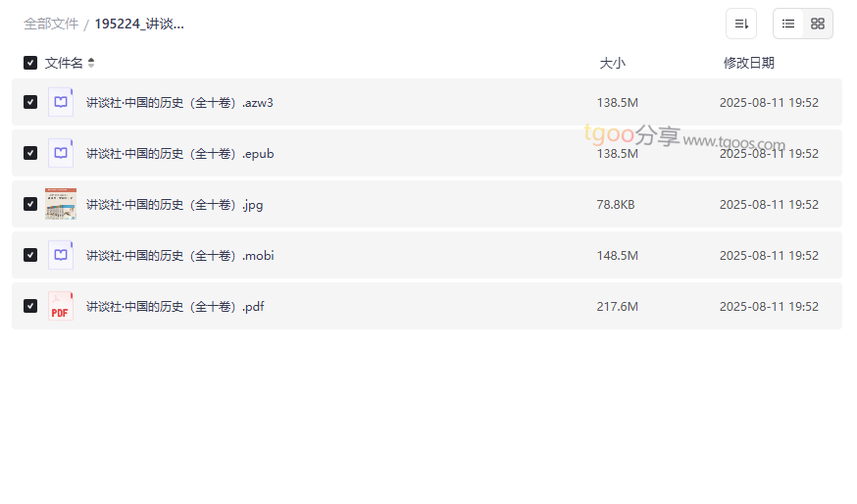This screenshot has height=504, width=857.
Task: Open 讲谈社·中国的历史（全十卷）.epub file name
Action: pyautogui.click(x=179, y=153)
